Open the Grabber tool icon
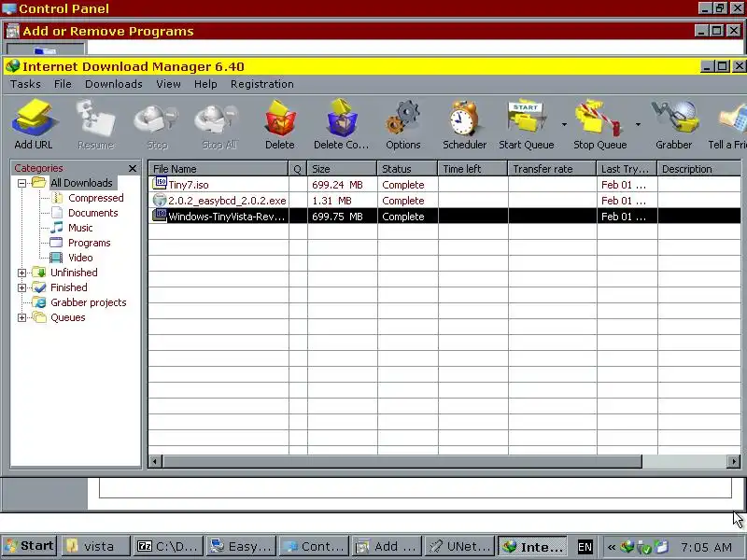This screenshot has width=747, height=560. tap(673, 124)
